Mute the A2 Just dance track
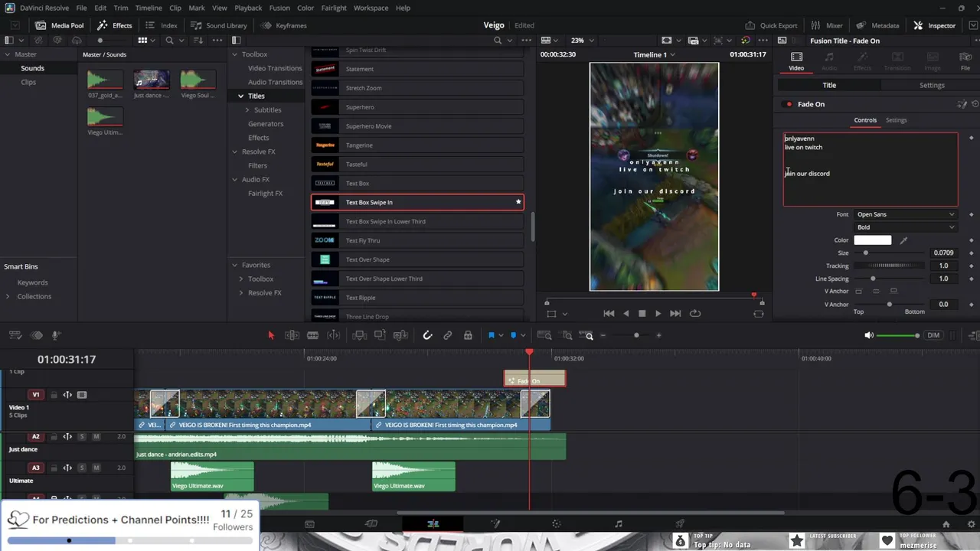980x551 pixels. [96, 437]
